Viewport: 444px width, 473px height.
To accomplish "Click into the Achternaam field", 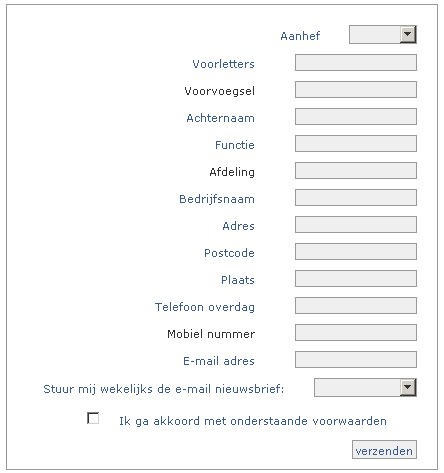I will point(356,117).
